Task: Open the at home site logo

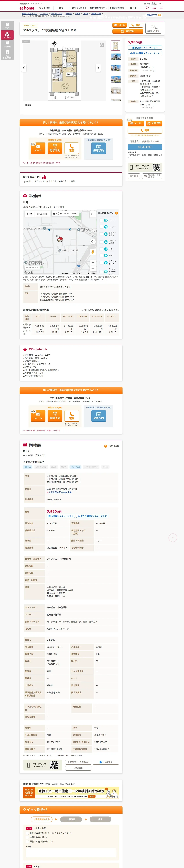Action: pyautogui.click(x=27, y=8)
